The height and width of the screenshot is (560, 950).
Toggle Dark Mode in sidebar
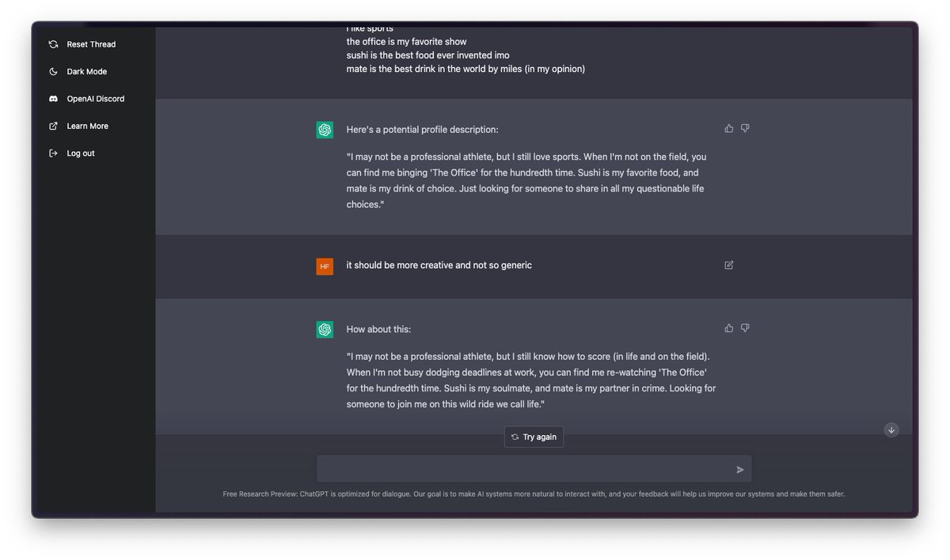click(x=86, y=72)
